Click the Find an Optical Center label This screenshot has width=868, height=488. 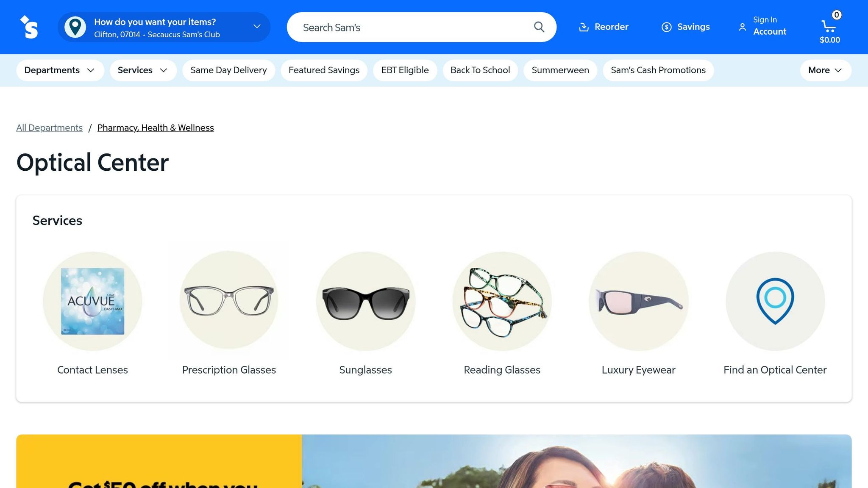coord(775,370)
